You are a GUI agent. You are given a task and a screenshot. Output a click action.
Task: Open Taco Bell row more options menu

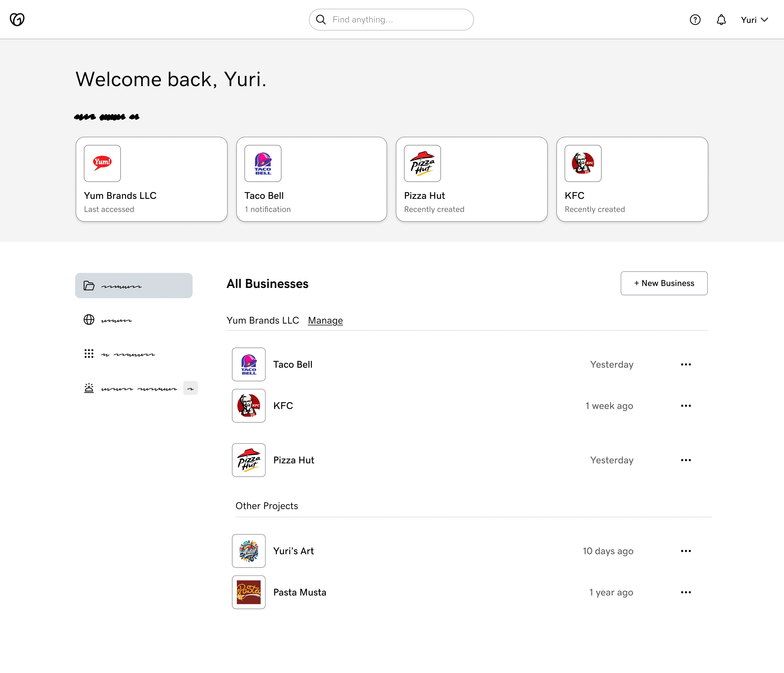pyautogui.click(x=686, y=364)
